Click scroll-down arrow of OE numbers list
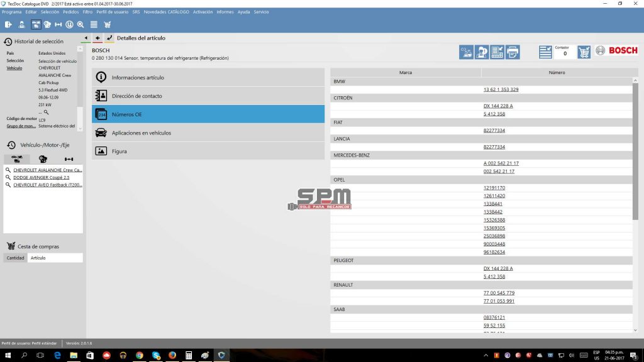 click(x=635, y=330)
